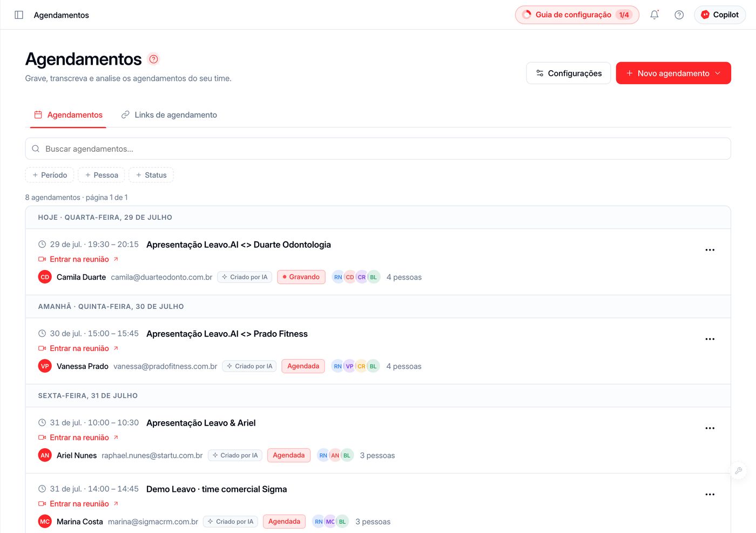Switch to the Agendamentos tab
This screenshot has width=756, height=533.
[x=68, y=115]
